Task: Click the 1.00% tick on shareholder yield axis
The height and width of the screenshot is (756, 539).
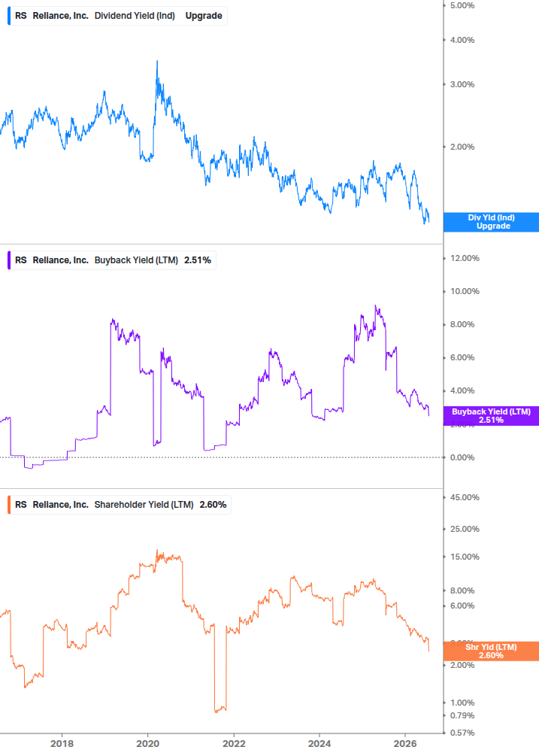Action: pos(462,703)
